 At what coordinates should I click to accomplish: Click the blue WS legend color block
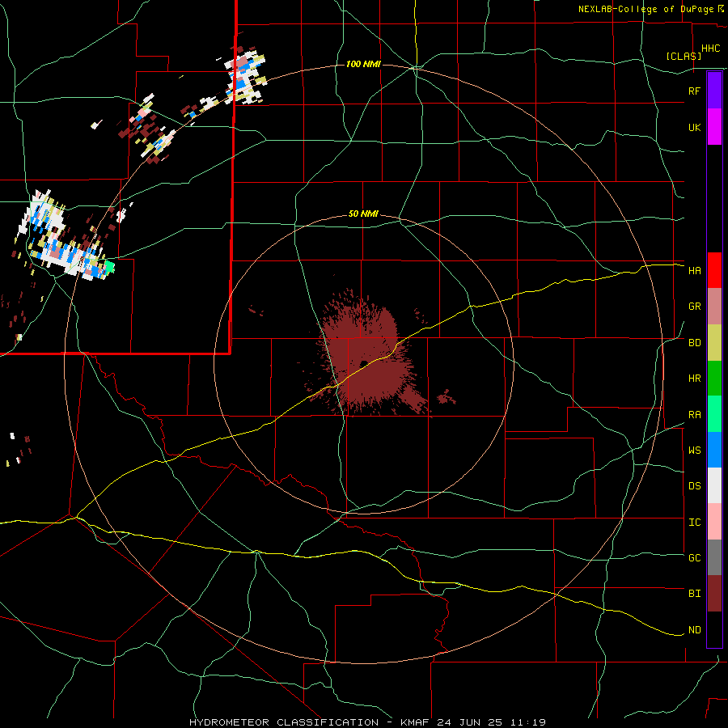pos(714,450)
